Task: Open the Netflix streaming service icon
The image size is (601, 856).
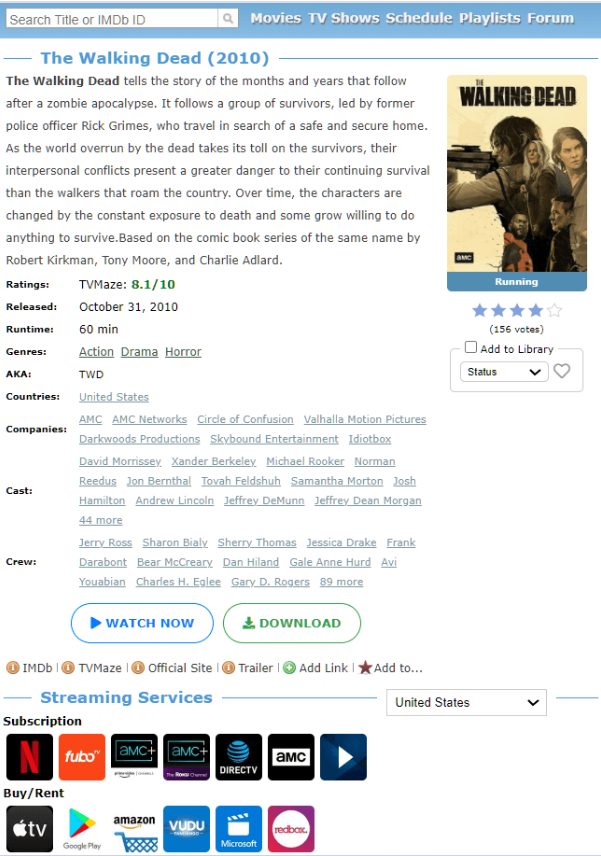Action: [29, 757]
